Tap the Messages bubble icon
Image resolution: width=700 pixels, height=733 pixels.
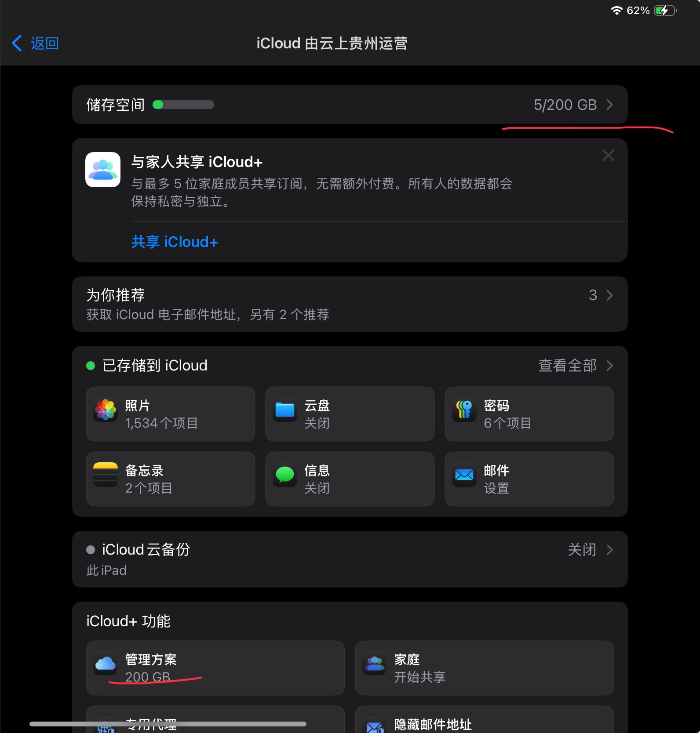285,475
